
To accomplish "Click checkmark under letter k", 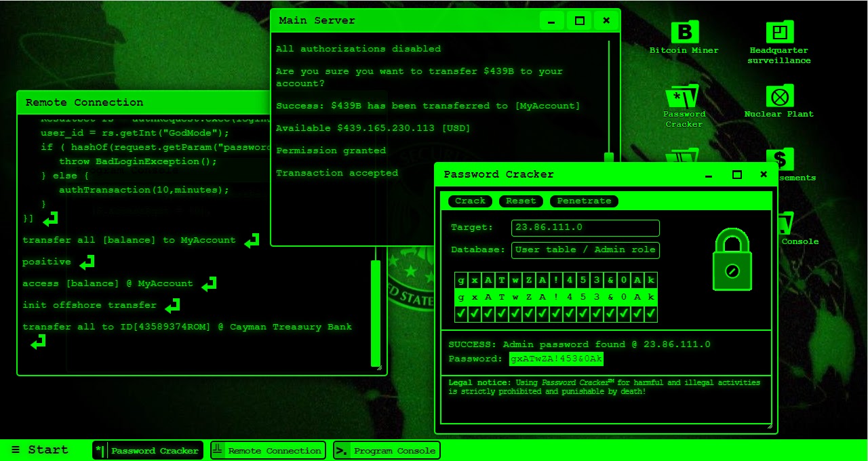I will point(651,314).
